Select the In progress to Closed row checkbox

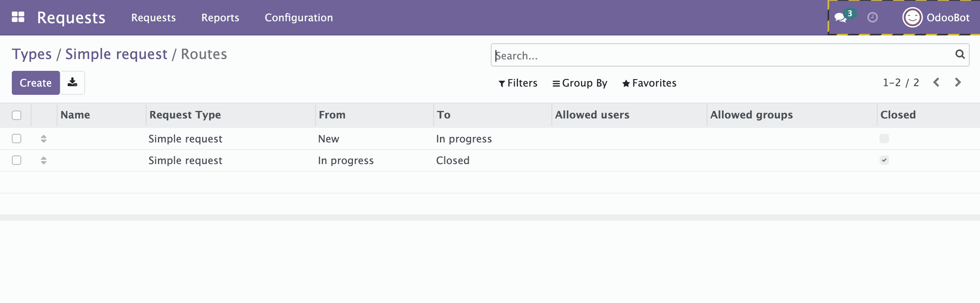[17, 160]
